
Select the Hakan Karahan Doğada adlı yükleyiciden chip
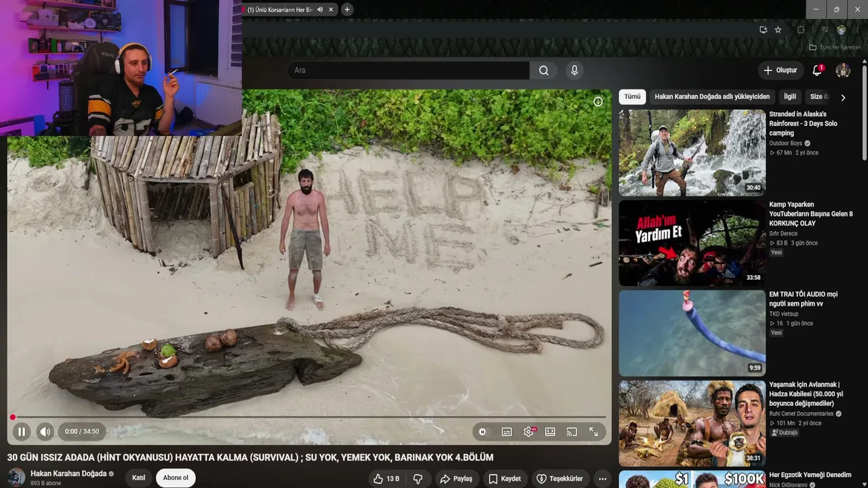point(712,97)
